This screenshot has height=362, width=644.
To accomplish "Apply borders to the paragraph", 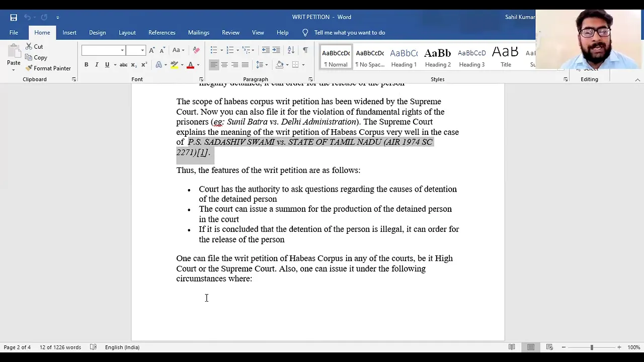I will 296,65.
